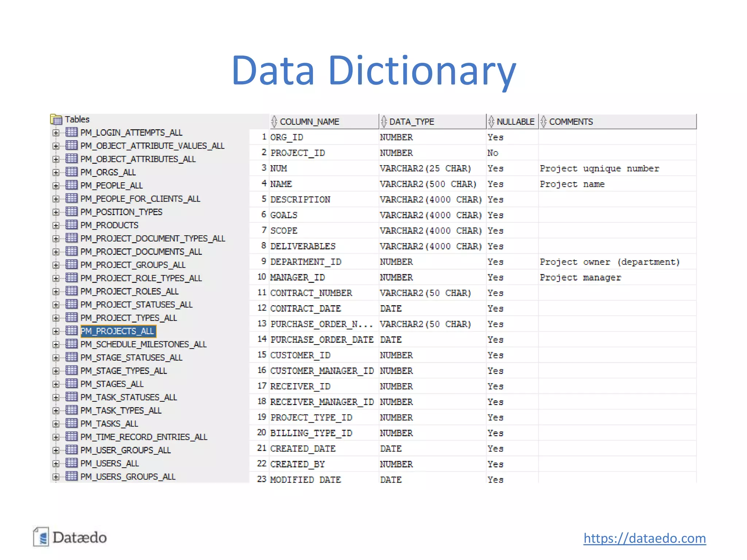Image resolution: width=747 pixels, height=560 pixels.
Task: Select PM_PROJECT_TYPES_ALL table
Action: (x=128, y=318)
